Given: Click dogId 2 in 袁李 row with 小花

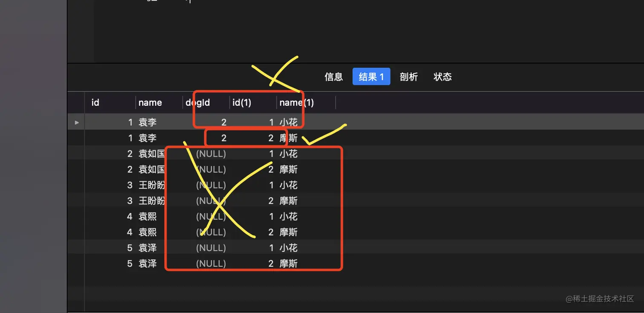Looking at the screenshot, I should [x=224, y=122].
